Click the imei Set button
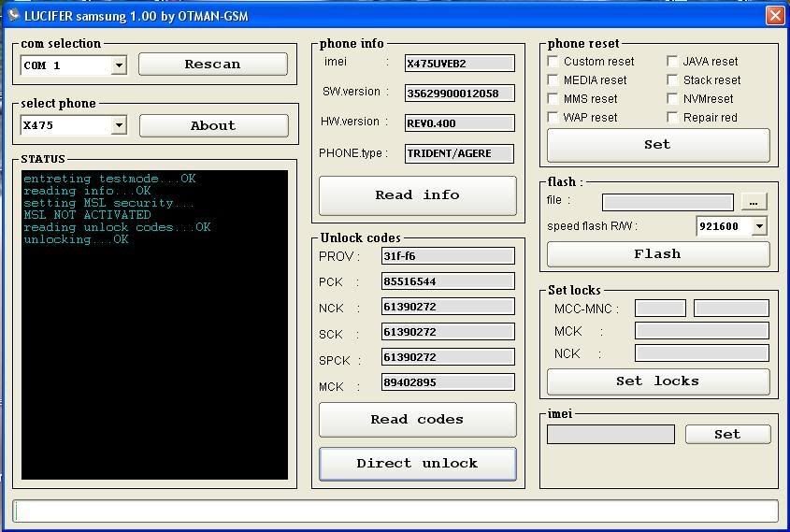The width and height of the screenshot is (790, 532). (x=727, y=434)
